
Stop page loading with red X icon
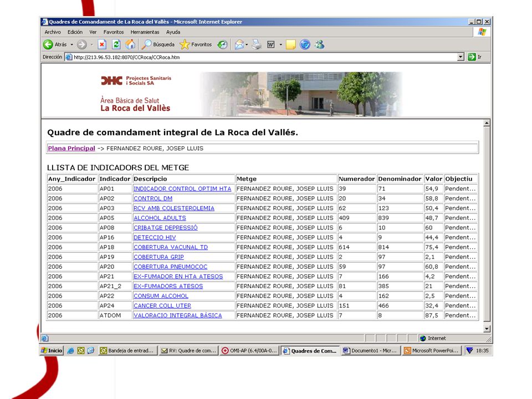(x=102, y=44)
